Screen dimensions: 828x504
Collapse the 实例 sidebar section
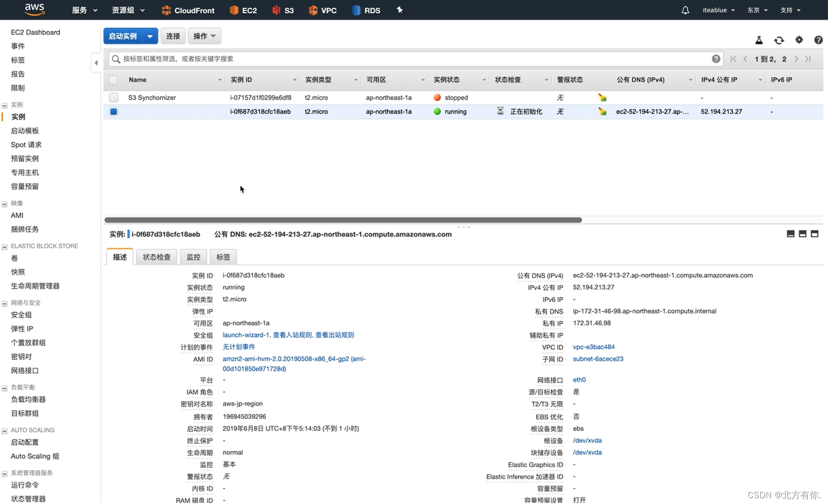pos(4,105)
